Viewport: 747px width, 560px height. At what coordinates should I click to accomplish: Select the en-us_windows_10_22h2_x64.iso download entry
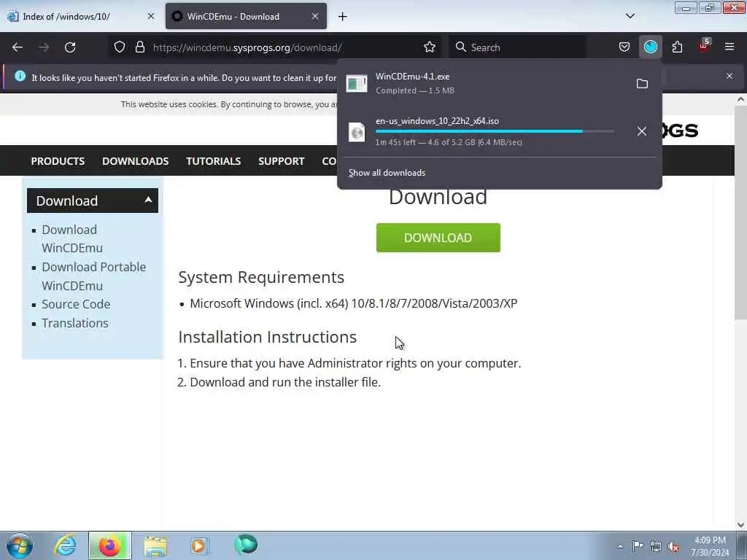tap(486, 131)
